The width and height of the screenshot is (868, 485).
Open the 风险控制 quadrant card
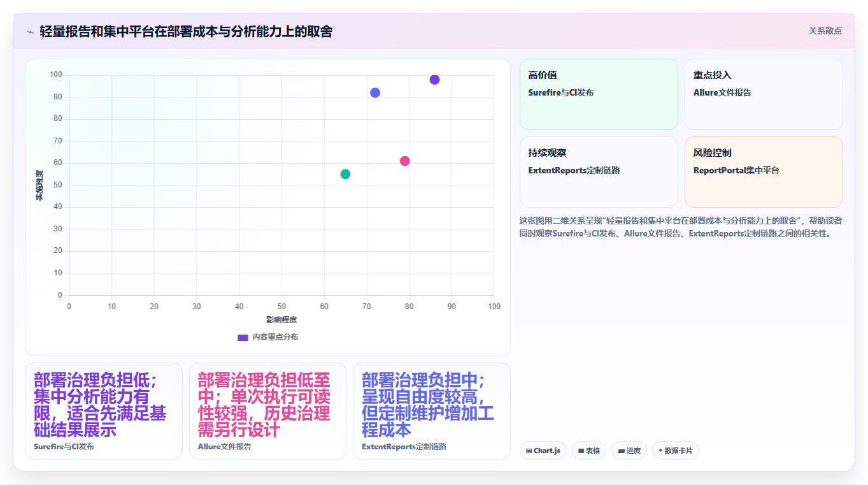[x=764, y=172]
